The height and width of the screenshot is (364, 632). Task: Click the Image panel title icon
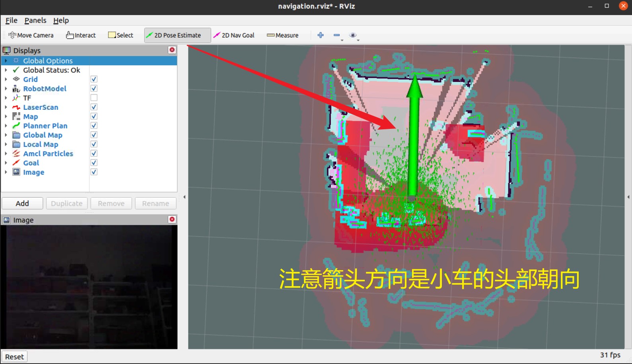[x=7, y=220]
